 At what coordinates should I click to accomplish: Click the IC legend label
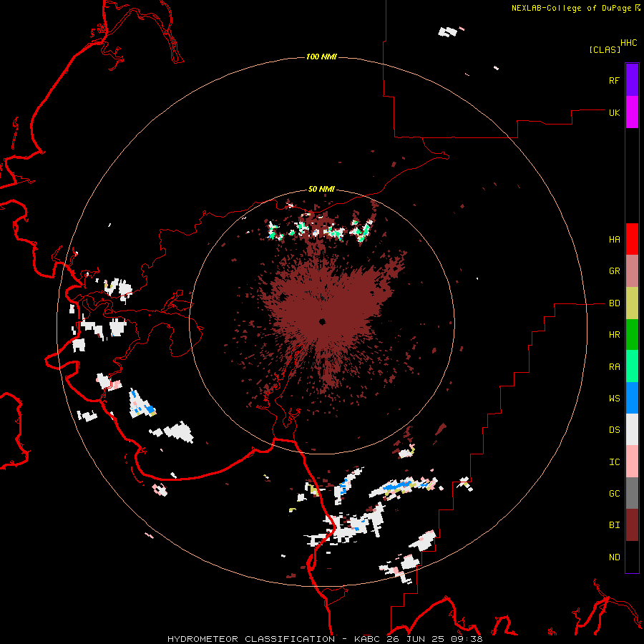point(614,462)
